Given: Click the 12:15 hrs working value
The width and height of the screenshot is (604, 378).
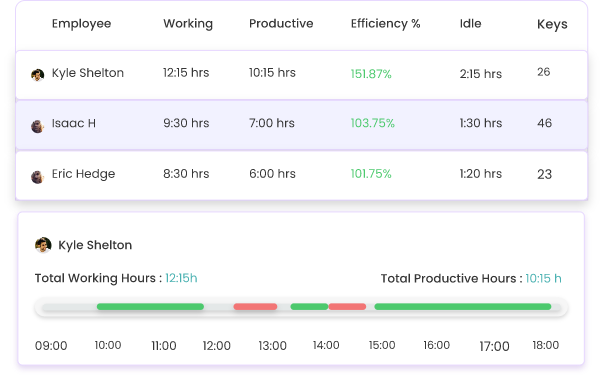Looking at the screenshot, I should [186, 72].
